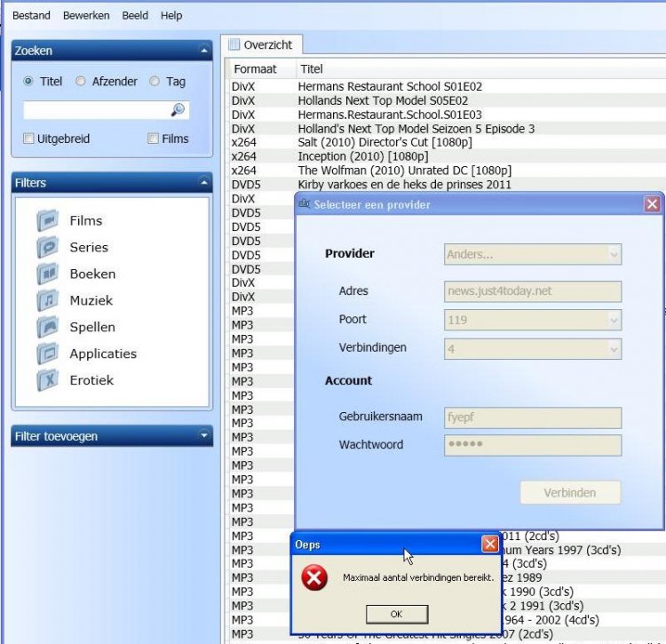Pick the Spellen filter icon
The image size is (666, 644).
click(x=47, y=327)
